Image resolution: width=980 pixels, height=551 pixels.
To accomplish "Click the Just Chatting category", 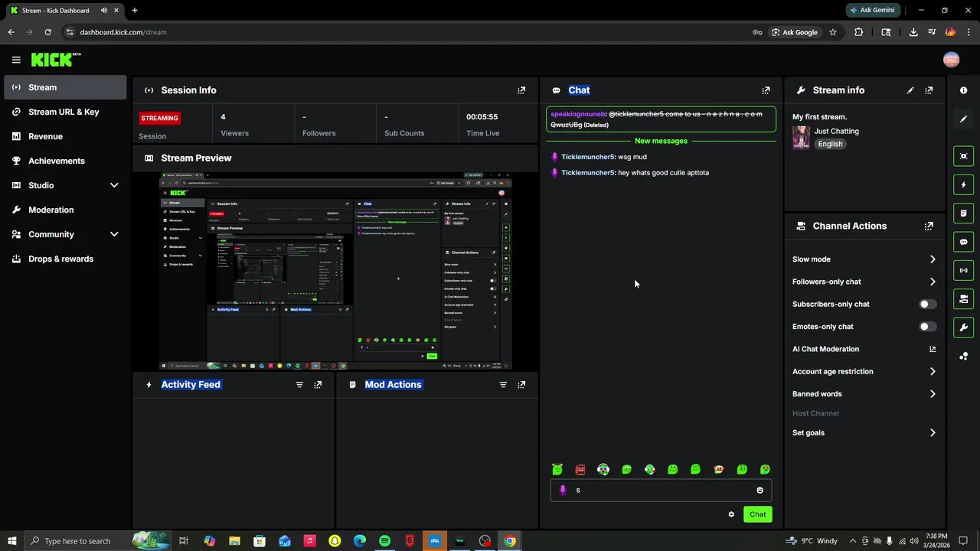I will (836, 132).
